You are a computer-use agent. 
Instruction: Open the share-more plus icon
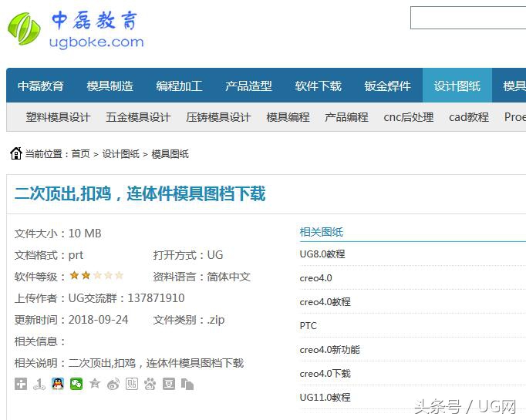click(x=21, y=384)
